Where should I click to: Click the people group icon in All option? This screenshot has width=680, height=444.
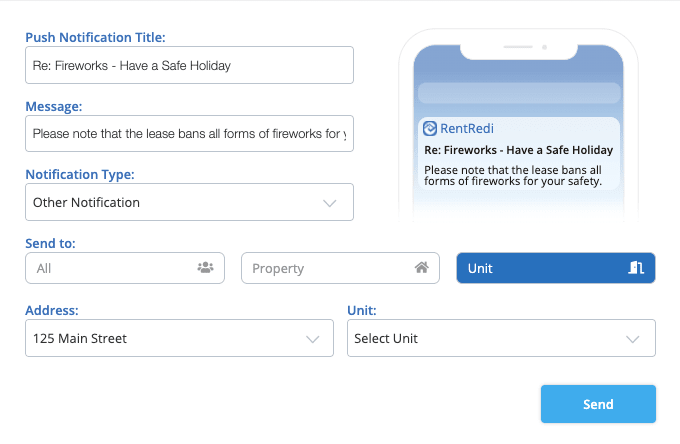(x=205, y=268)
